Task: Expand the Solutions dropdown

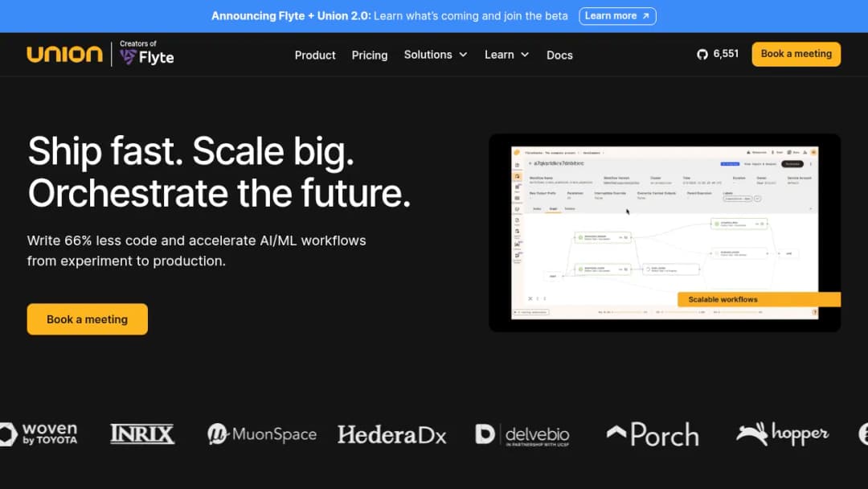Action: point(436,55)
